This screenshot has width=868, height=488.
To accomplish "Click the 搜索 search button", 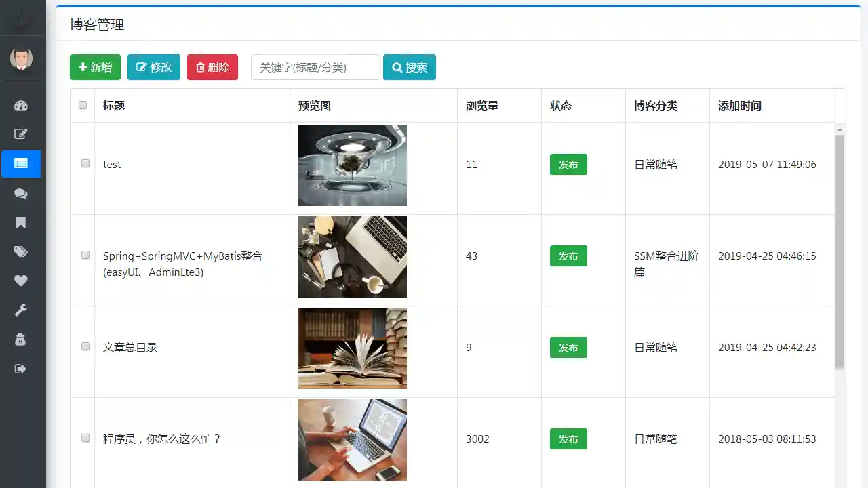I will (409, 67).
